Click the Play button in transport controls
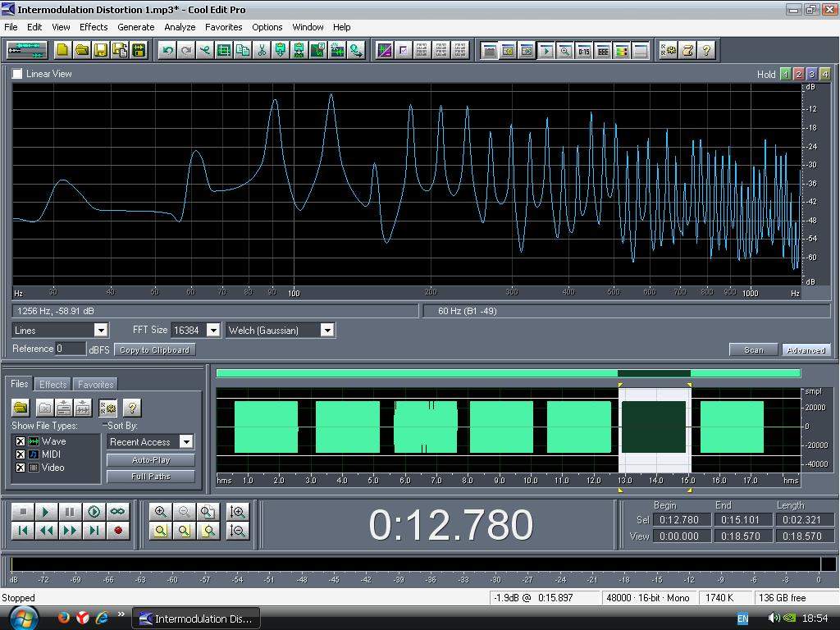 pyautogui.click(x=46, y=512)
